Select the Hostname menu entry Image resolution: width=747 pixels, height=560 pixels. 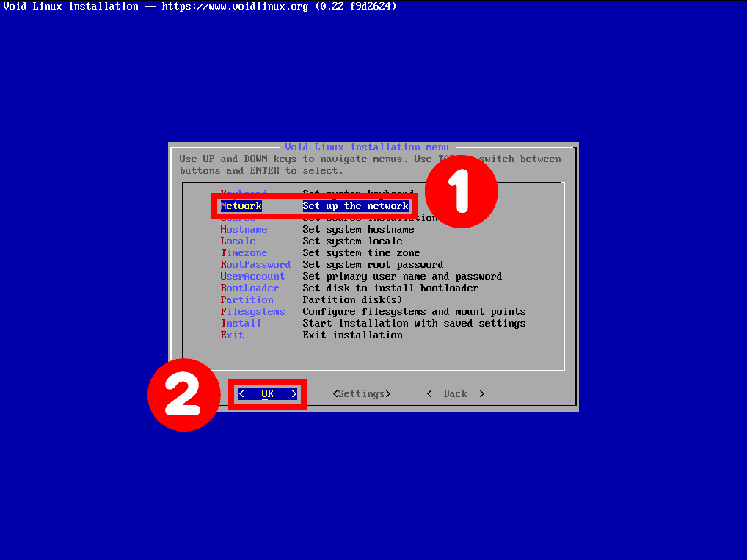pos(244,229)
